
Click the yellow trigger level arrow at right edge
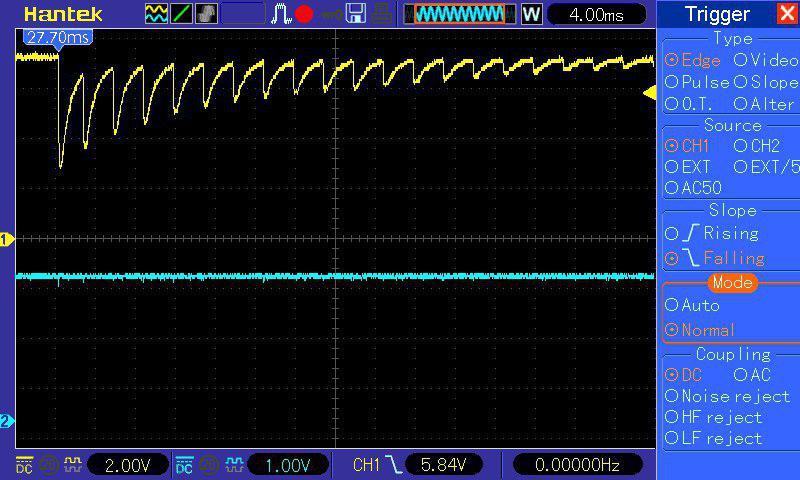coord(649,93)
